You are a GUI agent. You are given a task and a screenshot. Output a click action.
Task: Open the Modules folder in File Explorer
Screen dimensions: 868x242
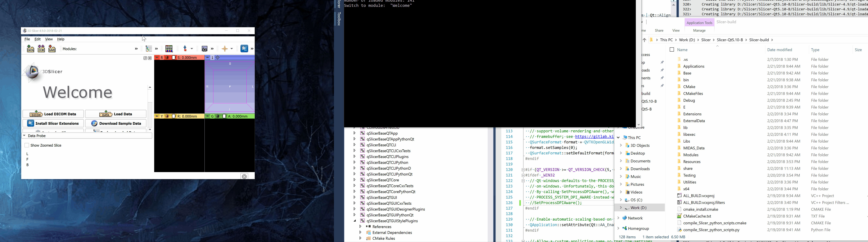click(x=690, y=155)
